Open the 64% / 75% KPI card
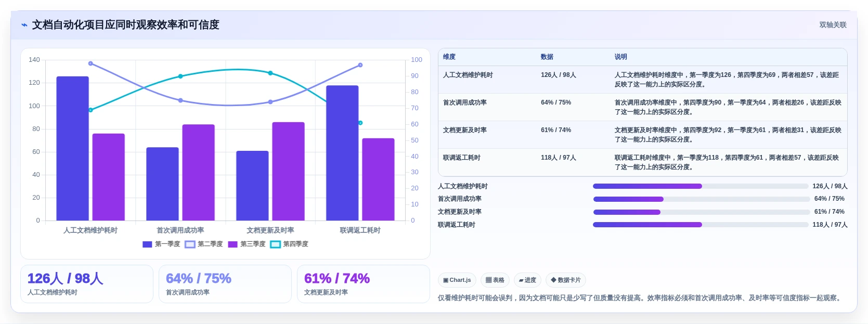The image size is (868, 324). tap(225, 284)
